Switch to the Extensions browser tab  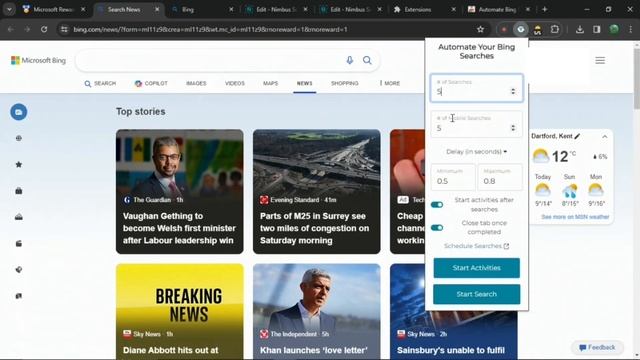(424, 9)
